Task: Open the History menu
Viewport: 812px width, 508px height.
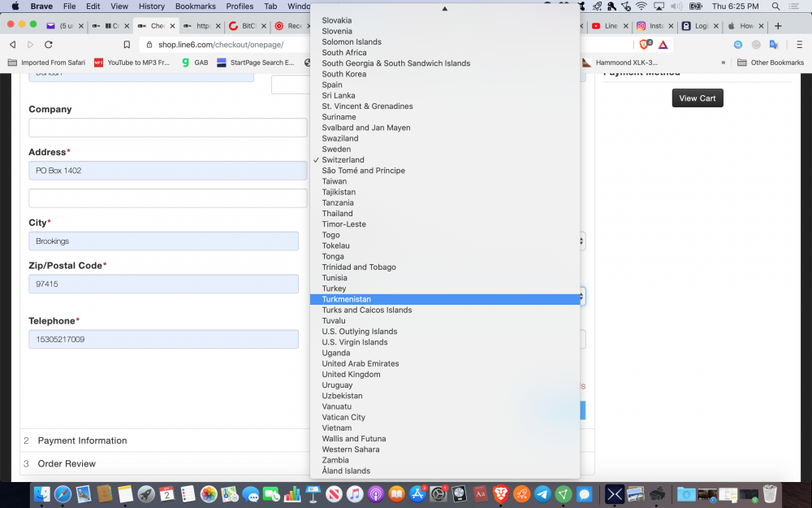Action: [x=151, y=7]
